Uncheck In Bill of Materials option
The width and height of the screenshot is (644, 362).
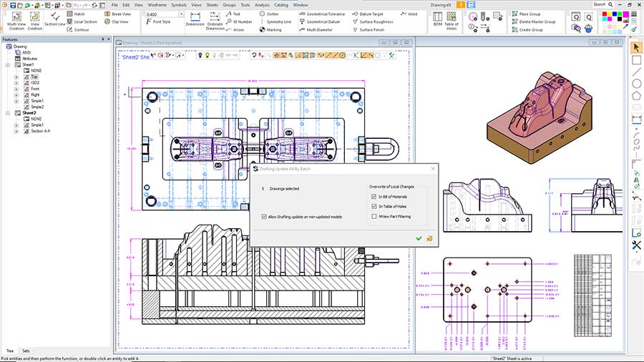click(x=374, y=197)
